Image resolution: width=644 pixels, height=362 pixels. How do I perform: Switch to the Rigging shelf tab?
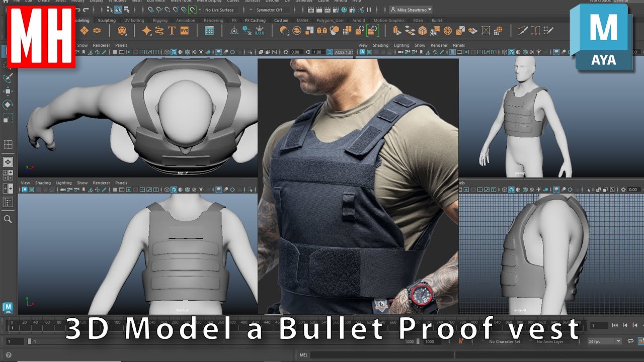point(160,21)
